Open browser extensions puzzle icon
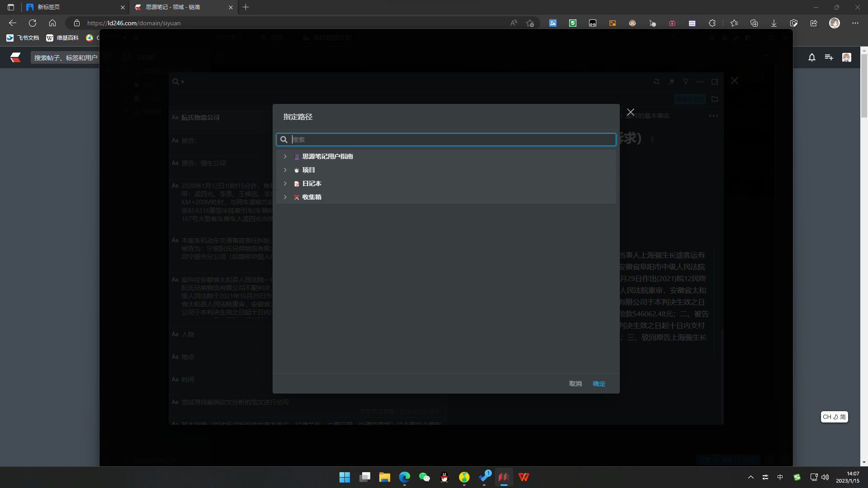Viewport: 868px width, 488px height. pyautogui.click(x=712, y=23)
